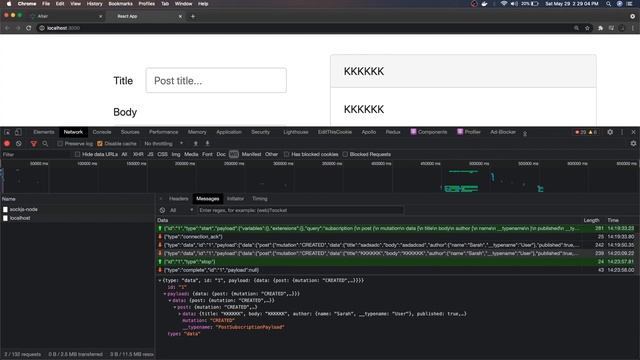Open the React Components DevTools tab
Image resolution: width=640 pixels, height=360 pixels.
point(429,132)
